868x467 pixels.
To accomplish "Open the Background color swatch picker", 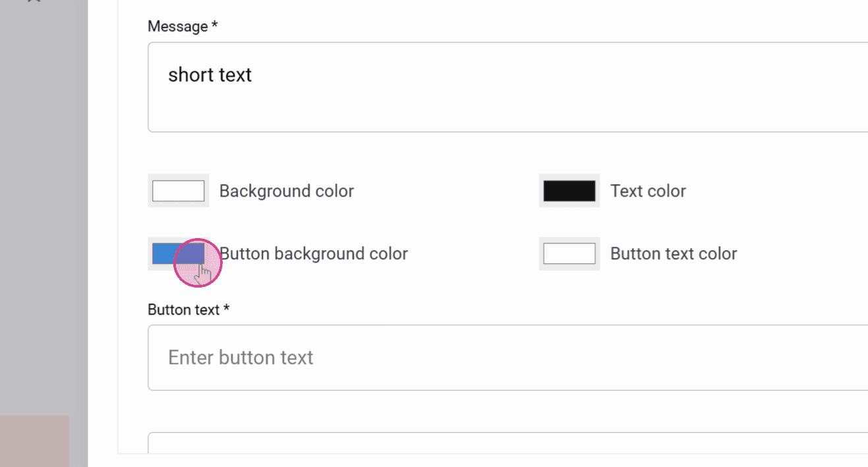I will [178, 191].
